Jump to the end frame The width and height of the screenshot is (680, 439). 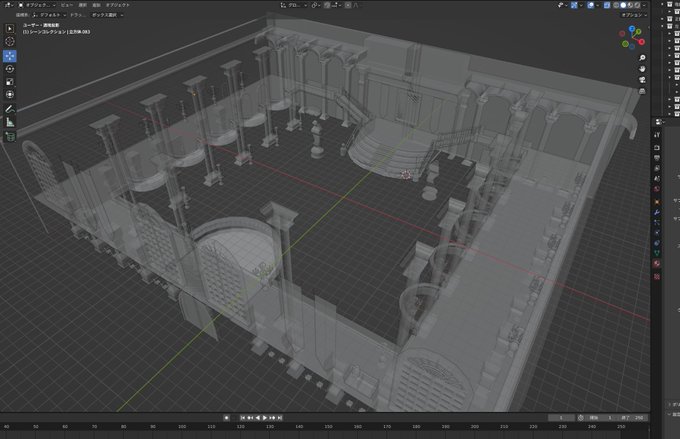[280, 417]
